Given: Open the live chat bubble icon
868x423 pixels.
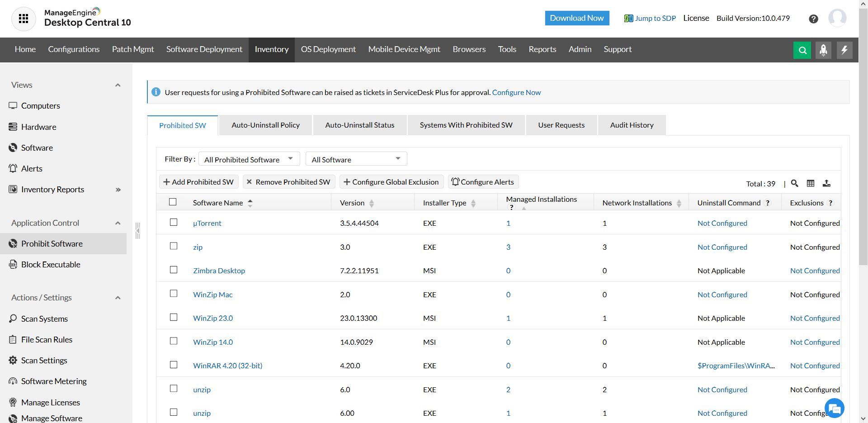Looking at the screenshot, I should point(834,409).
